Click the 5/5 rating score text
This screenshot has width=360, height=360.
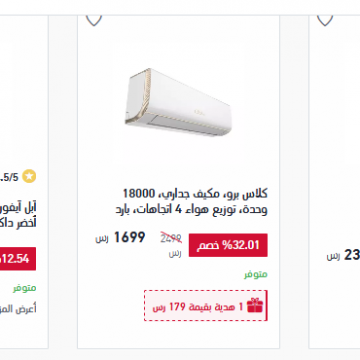9,177
